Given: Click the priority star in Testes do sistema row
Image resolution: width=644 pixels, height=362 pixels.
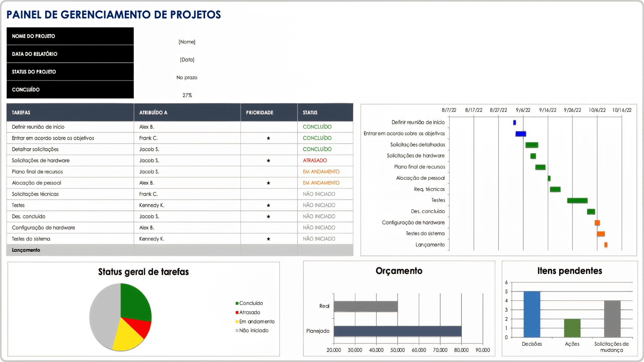Looking at the screenshot, I should [x=268, y=239].
